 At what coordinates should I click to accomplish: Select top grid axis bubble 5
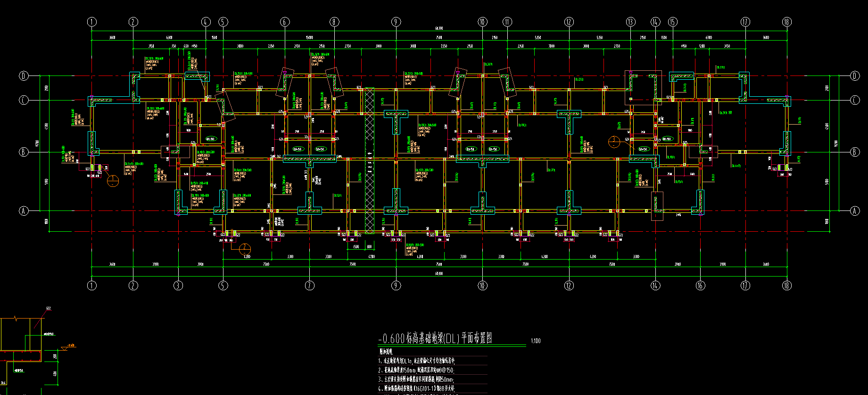223,22
